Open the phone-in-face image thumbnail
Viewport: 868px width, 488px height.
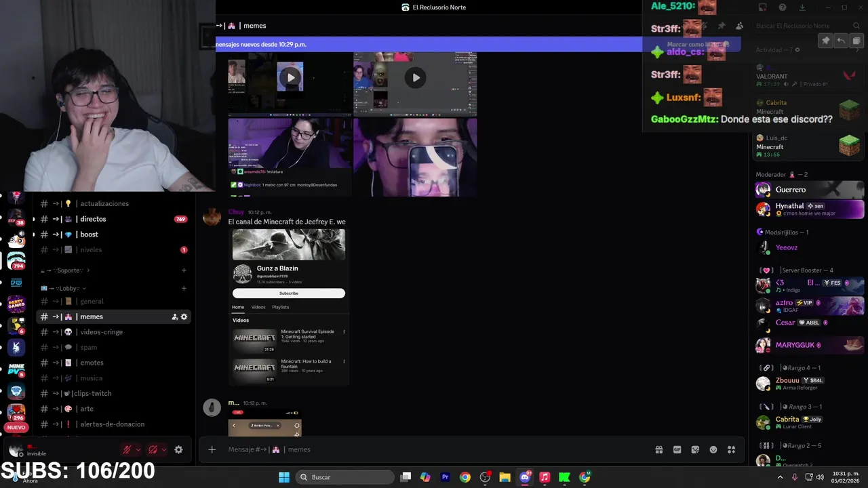(415, 157)
